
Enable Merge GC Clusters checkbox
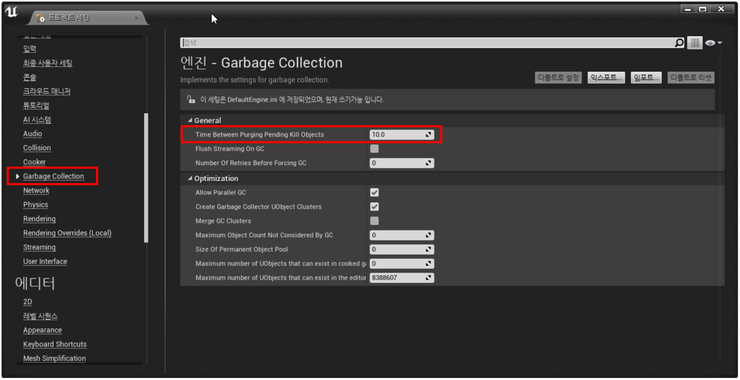coord(374,221)
